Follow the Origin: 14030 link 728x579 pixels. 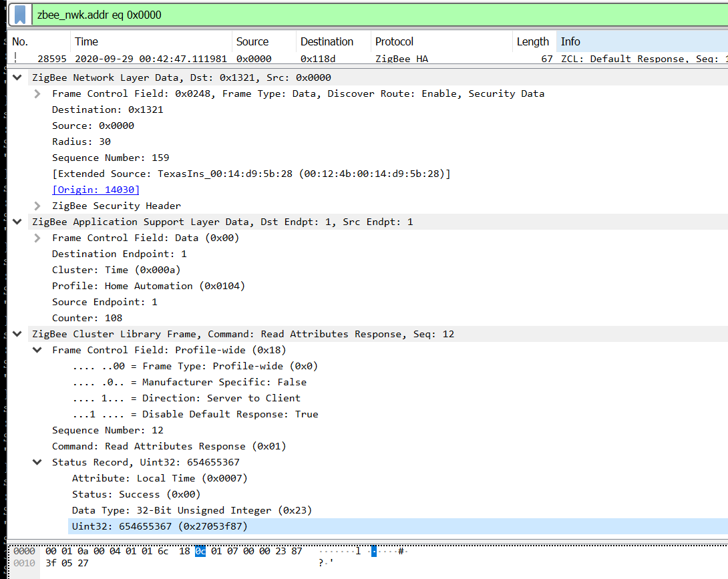96,190
